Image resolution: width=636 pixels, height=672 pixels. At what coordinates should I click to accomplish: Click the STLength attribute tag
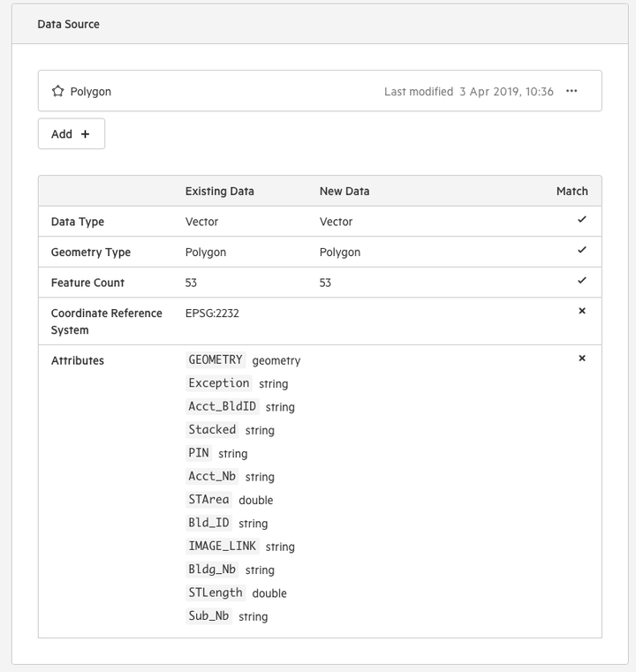point(216,593)
